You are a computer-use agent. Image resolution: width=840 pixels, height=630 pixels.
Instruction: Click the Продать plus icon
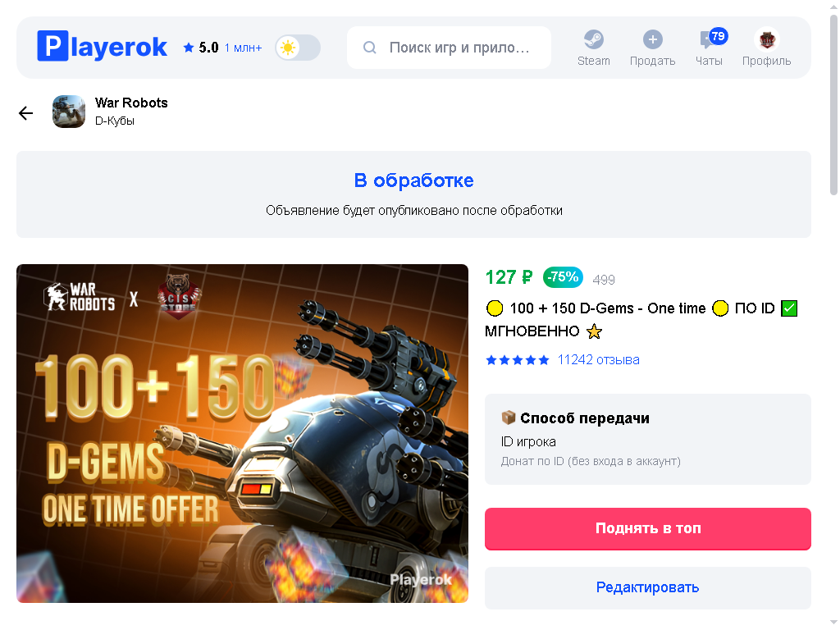click(x=652, y=39)
